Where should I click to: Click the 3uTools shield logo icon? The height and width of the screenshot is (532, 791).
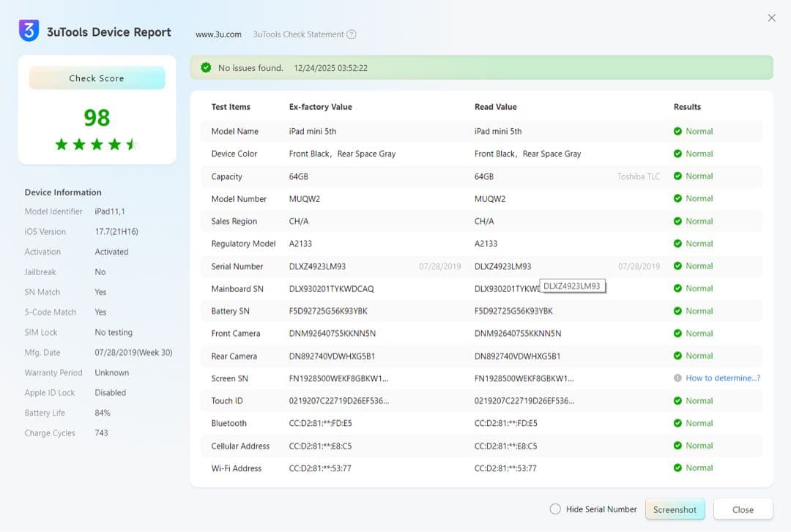(29, 31)
